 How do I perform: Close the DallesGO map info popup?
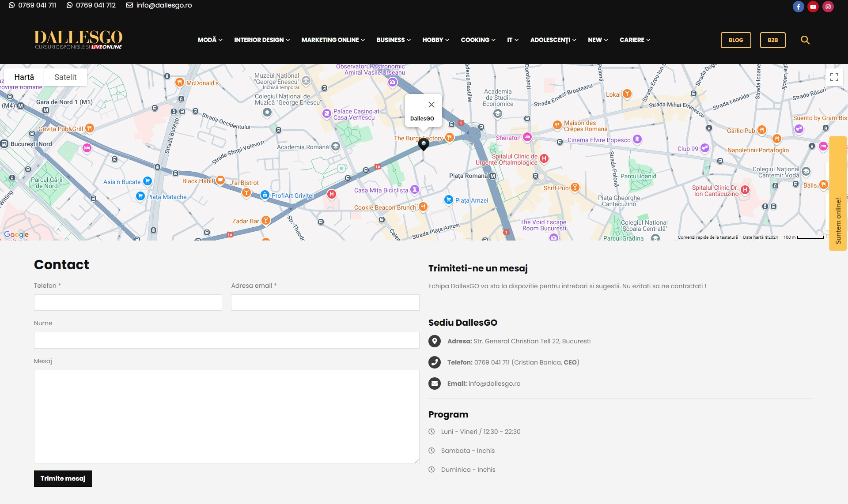pyautogui.click(x=432, y=105)
